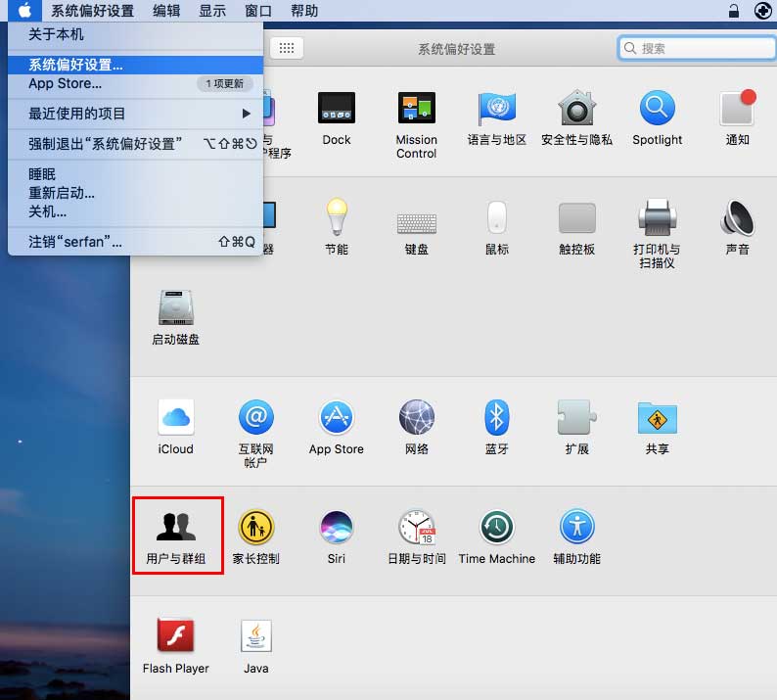
Task: Open 打印机与扫描仪 preferences
Action: point(657,217)
